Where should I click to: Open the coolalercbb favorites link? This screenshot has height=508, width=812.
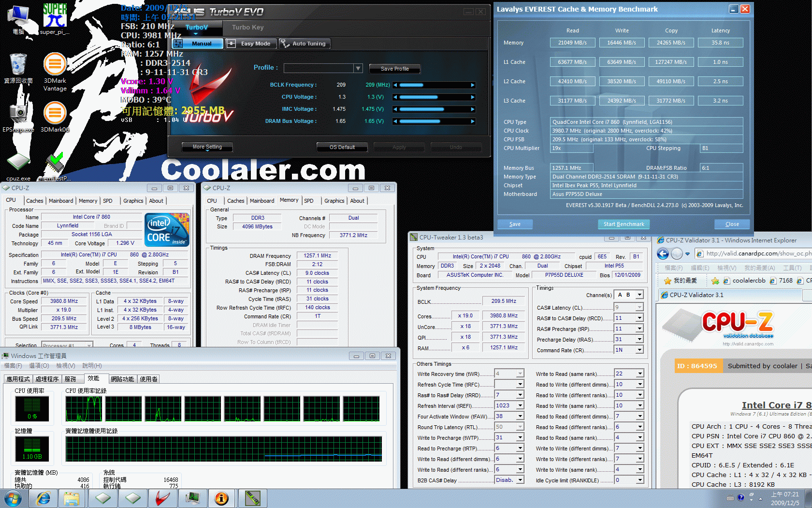click(x=744, y=281)
